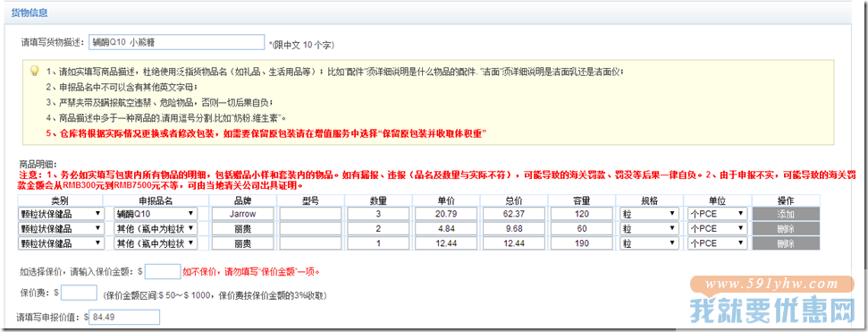Viewport: 868px width, 332px height.
Task: Click the 类别 column header
Action: click(60, 200)
